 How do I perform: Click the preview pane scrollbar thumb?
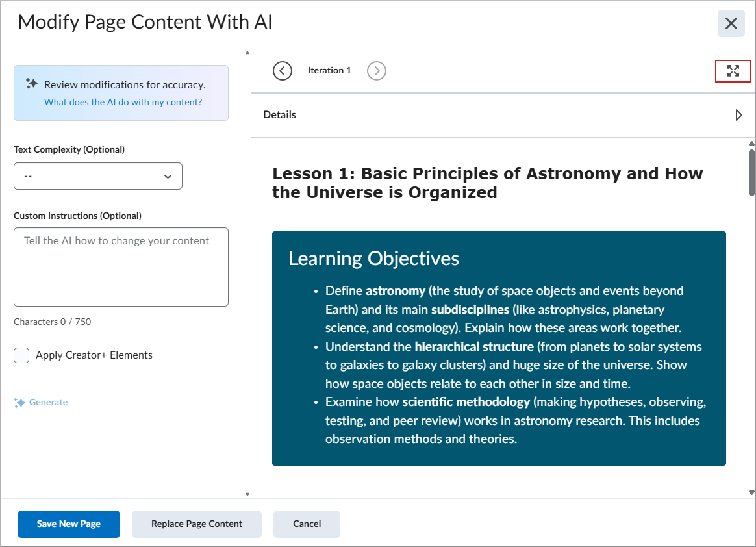coord(751,173)
